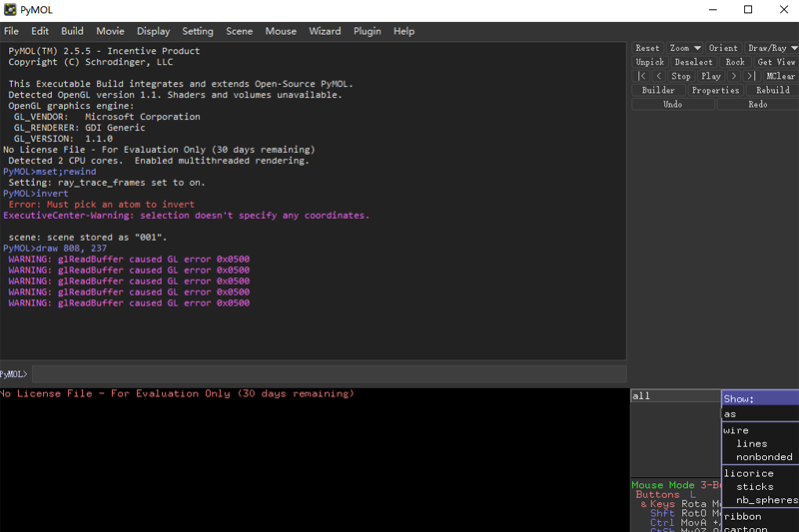Choose 'nonbonded' in Show menu
The height and width of the screenshot is (532, 799).
[760, 457]
